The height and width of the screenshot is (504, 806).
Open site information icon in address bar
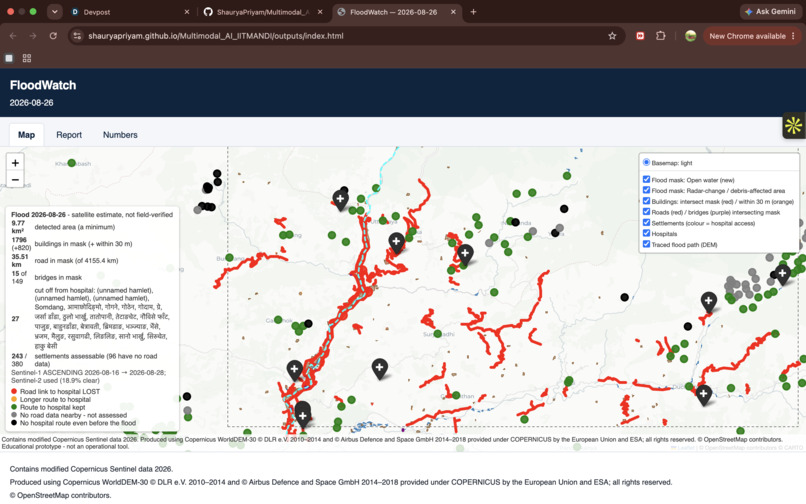(x=77, y=36)
